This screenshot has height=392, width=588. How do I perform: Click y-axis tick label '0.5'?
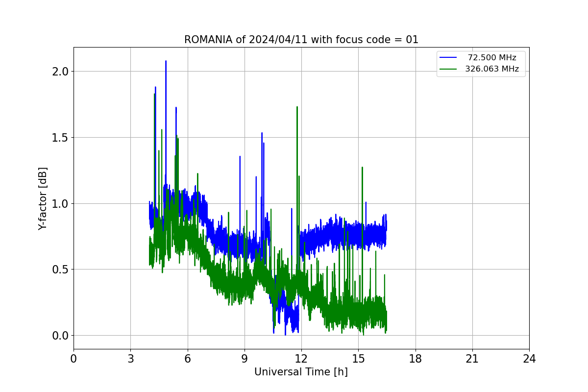coord(61,269)
